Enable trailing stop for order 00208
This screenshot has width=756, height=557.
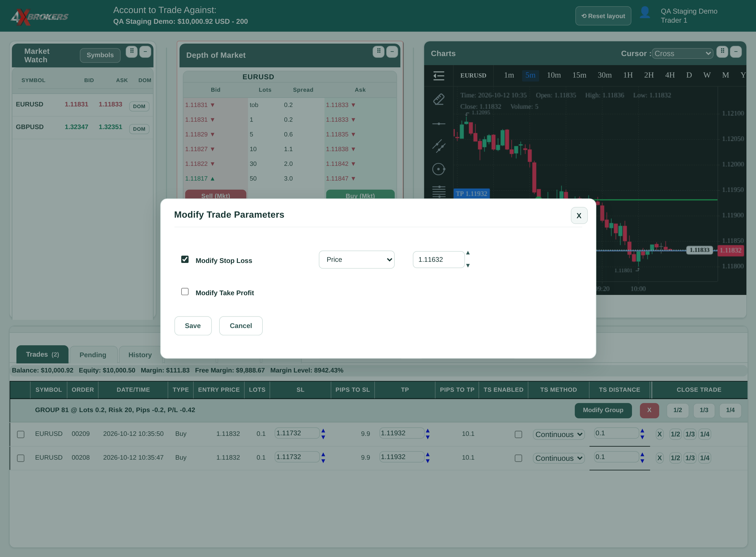point(518,458)
